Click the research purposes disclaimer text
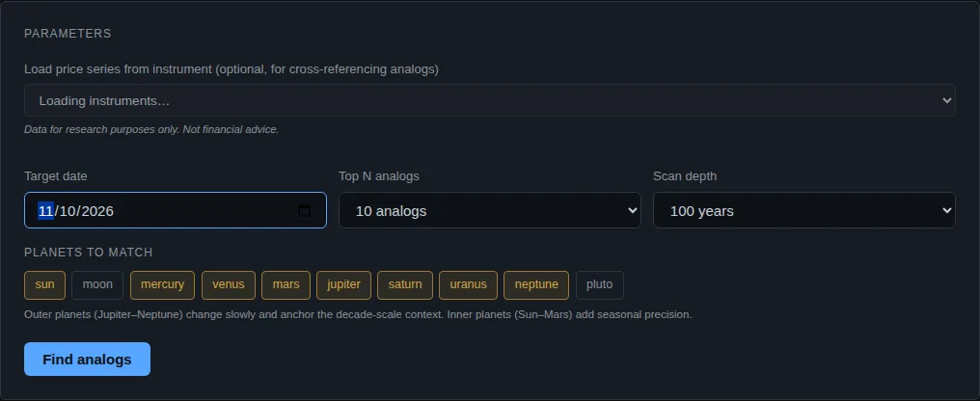 coord(151,130)
